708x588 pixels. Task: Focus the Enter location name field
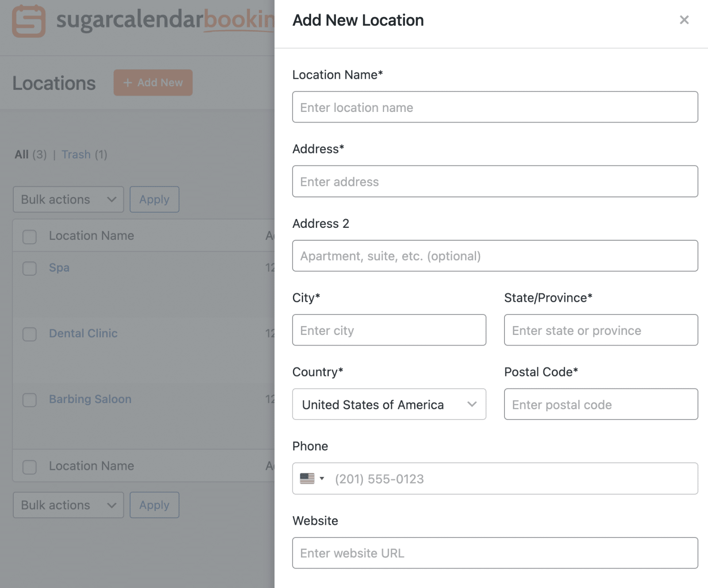495,107
